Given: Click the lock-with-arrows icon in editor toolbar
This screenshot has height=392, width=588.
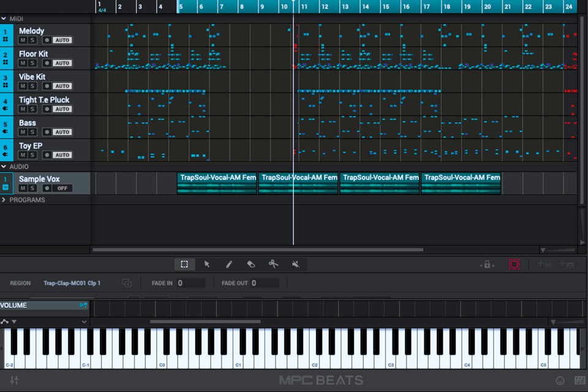Looking at the screenshot, I should 487,265.
